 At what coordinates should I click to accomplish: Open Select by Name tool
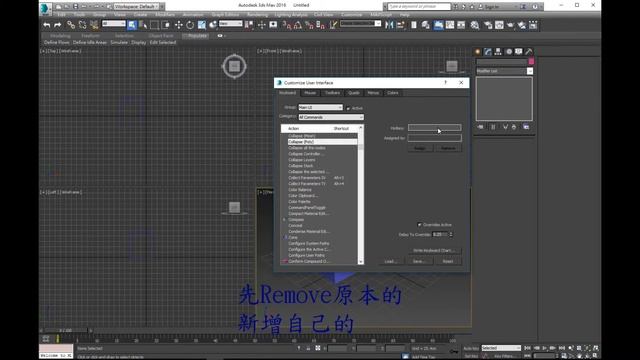pos(143,25)
